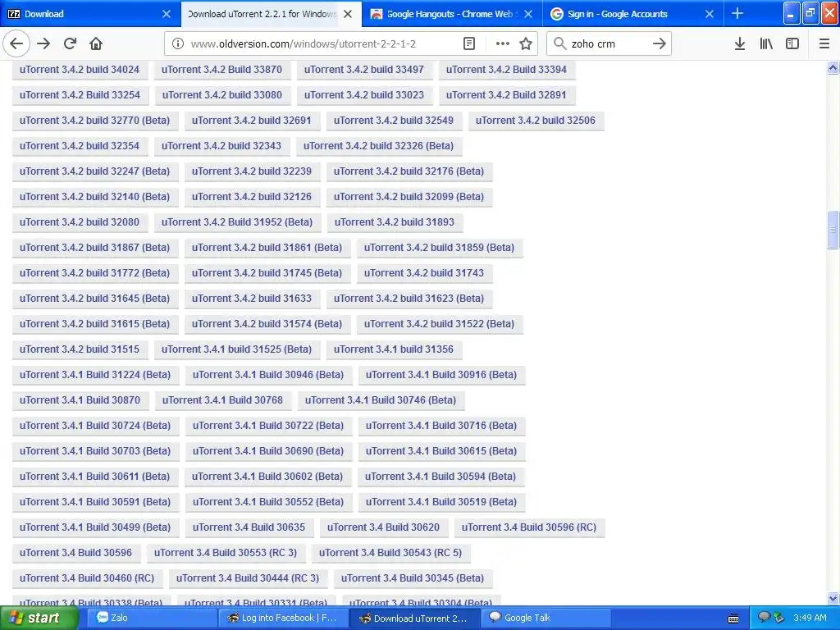Close the Download tab
The image size is (840, 630).
167,14
